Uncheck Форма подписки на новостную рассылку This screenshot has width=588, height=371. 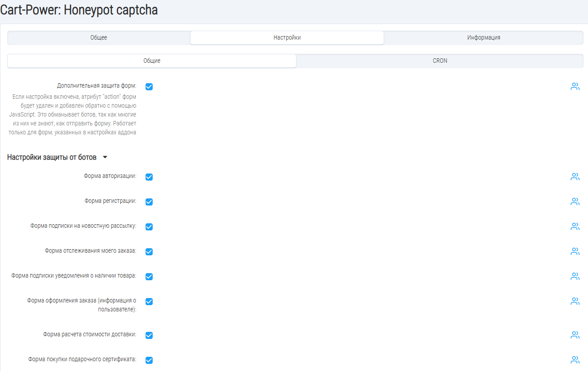[149, 227]
